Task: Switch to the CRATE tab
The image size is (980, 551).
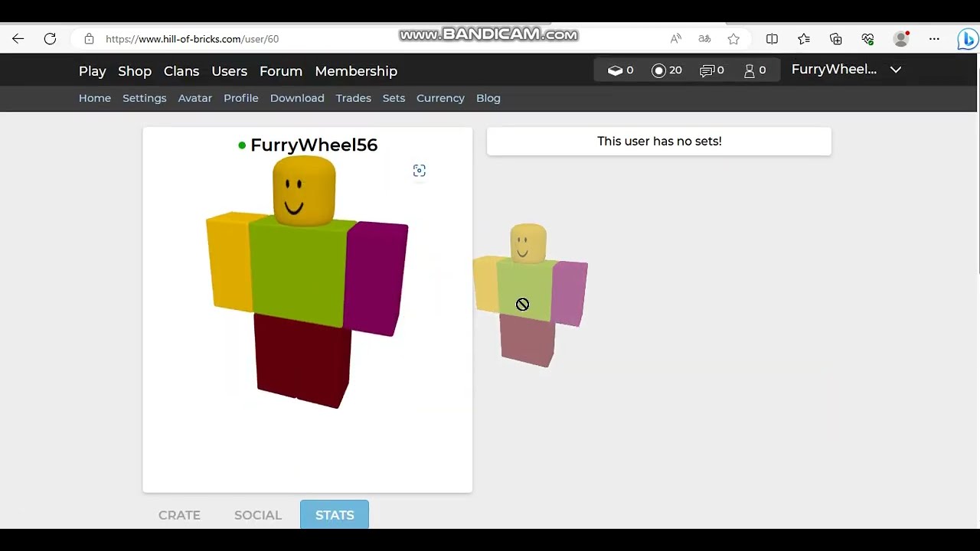Action: click(179, 515)
